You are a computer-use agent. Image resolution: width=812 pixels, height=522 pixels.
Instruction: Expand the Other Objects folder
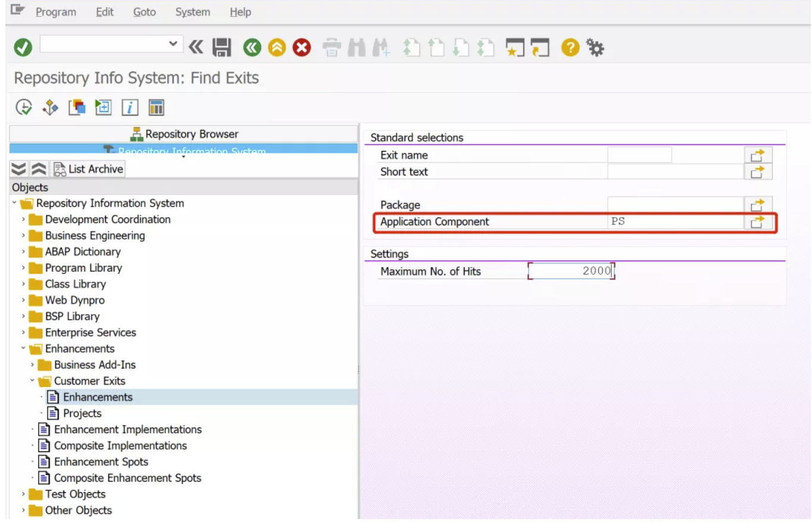pos(23,510)
